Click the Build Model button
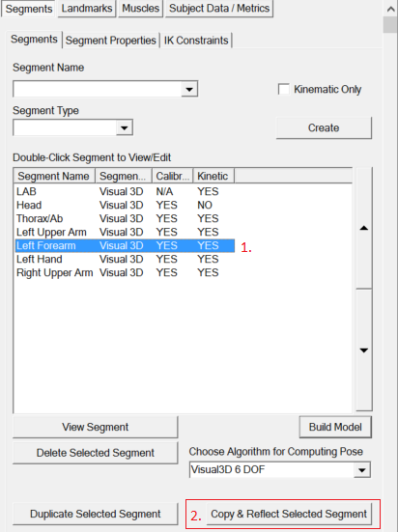398x532 pixels. 335,427
